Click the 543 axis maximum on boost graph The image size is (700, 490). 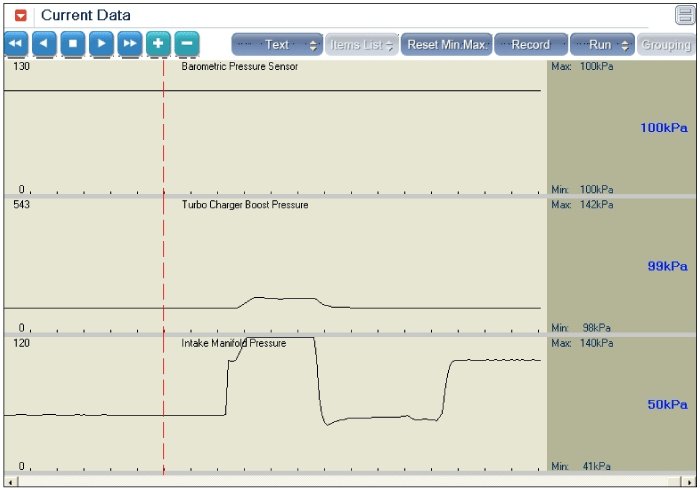[21, 205]
